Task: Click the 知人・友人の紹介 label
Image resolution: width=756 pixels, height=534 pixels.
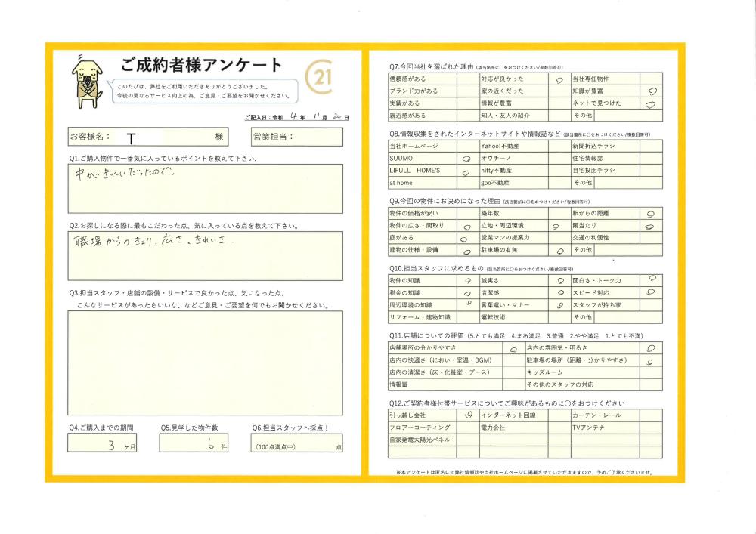Action: point(505,116)
